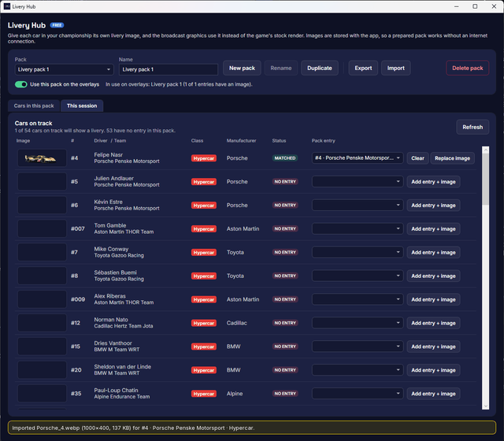Click Cadillac manufacturer cell
The width and height of the screenshot is (504, 441).
point(236,323)
